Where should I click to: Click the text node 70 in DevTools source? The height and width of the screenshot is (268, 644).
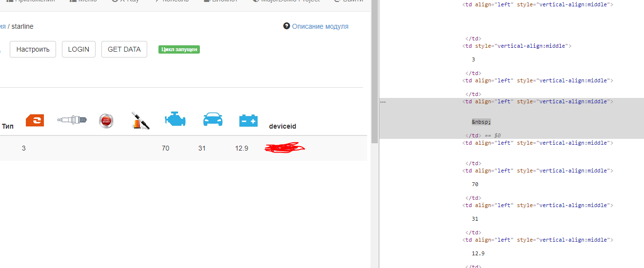475,184
